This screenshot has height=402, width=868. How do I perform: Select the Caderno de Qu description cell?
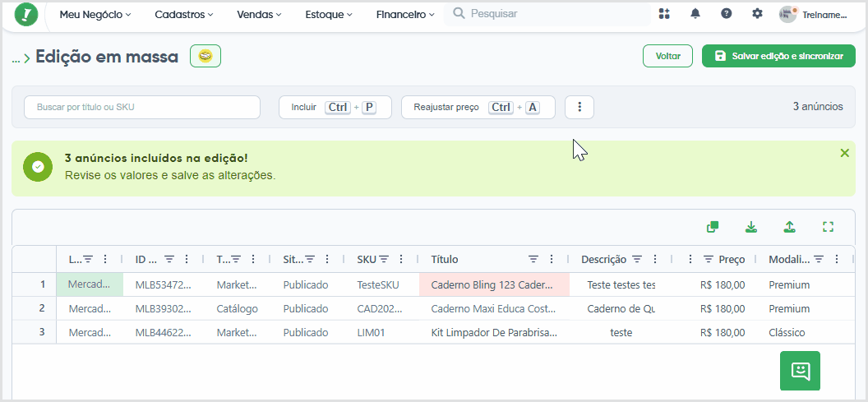621,308
